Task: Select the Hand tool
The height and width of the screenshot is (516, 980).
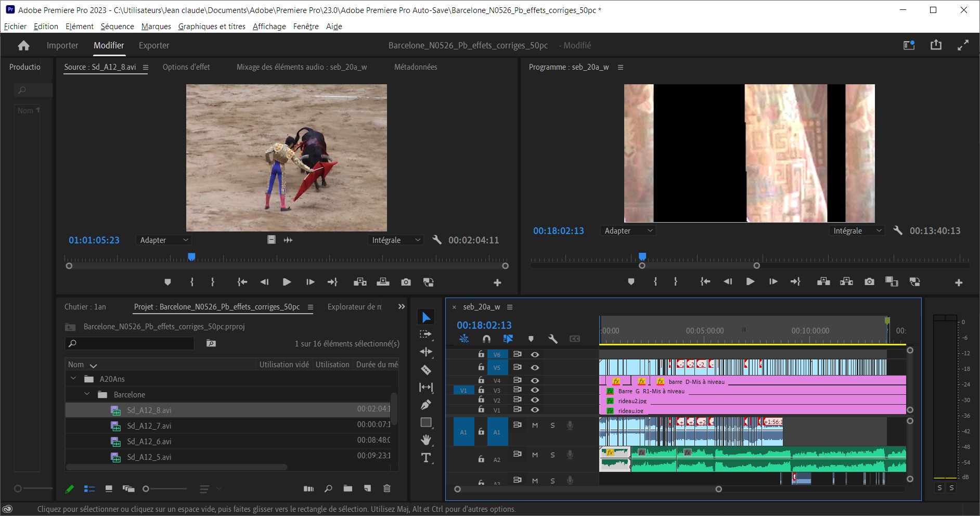Action: tap(426, 440)
